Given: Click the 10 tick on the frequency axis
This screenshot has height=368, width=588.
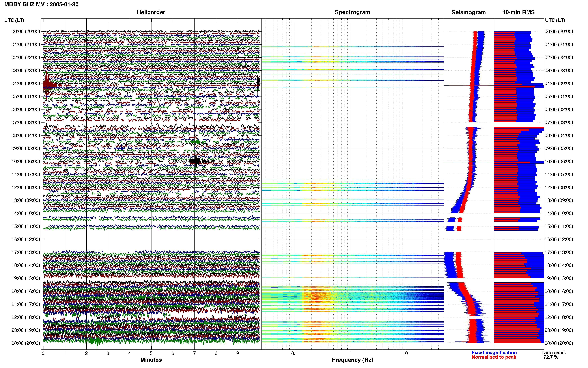Looking at the screenshot, I should 405,353.
